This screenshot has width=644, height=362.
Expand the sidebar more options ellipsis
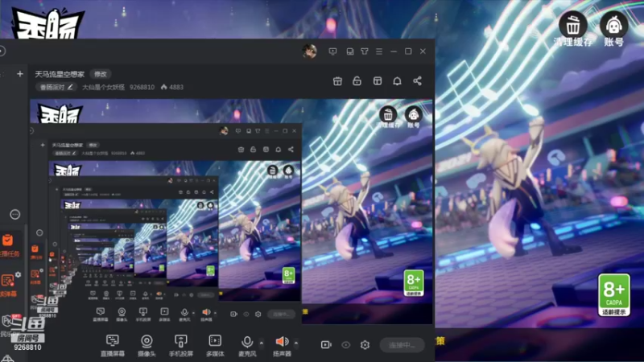click(14, 214)
